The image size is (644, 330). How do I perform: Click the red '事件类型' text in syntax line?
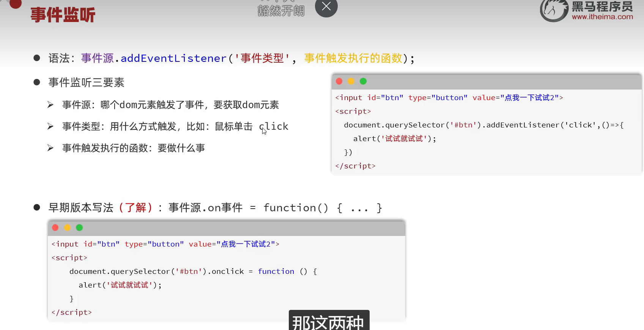(262, 58)
